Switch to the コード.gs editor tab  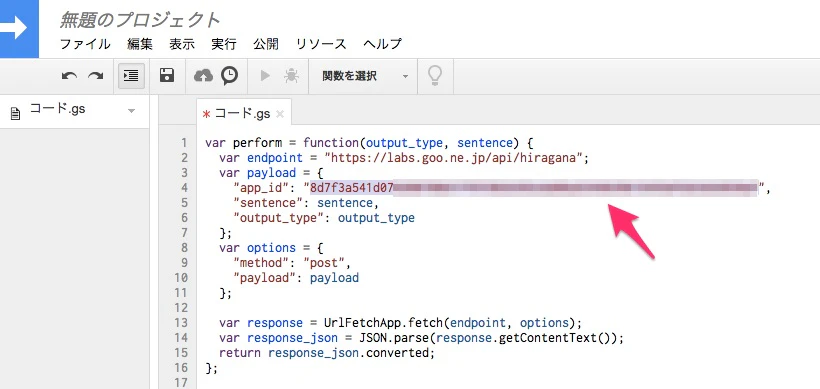(x=242, y=113)
